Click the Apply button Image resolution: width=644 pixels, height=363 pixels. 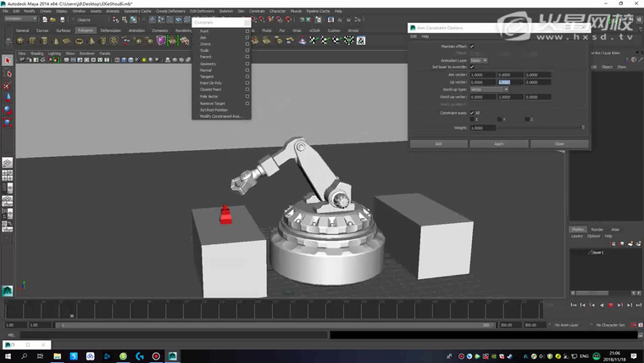(499, 143)
